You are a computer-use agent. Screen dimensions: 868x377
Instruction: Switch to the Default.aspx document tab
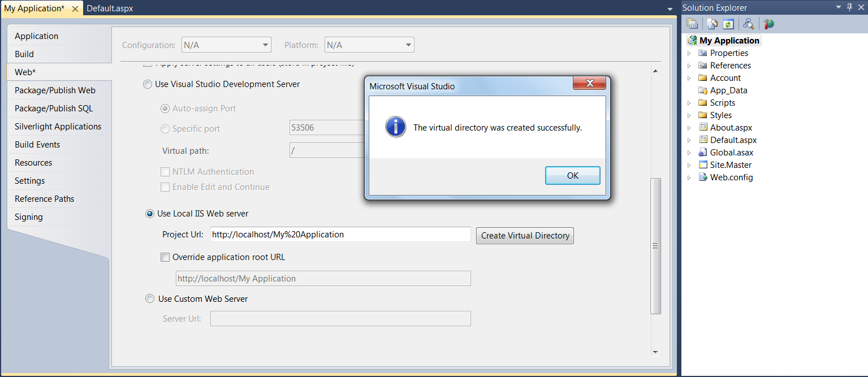click(x=110, y=8)
